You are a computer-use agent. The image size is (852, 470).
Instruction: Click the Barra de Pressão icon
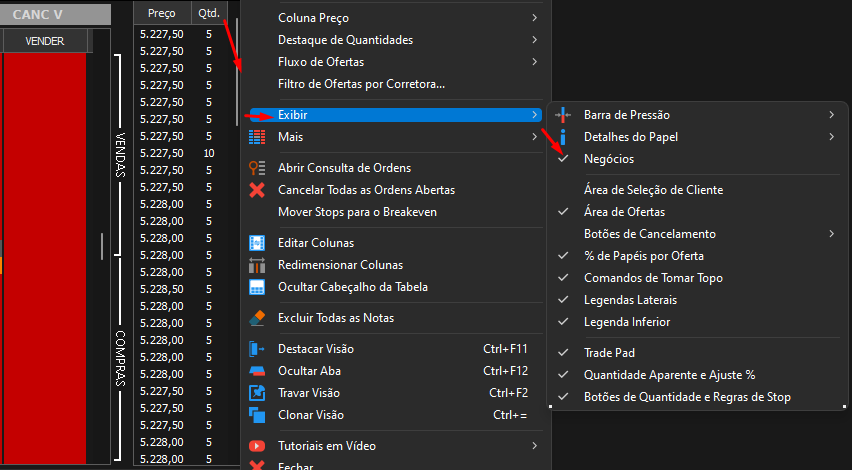[x=563, y=115]
